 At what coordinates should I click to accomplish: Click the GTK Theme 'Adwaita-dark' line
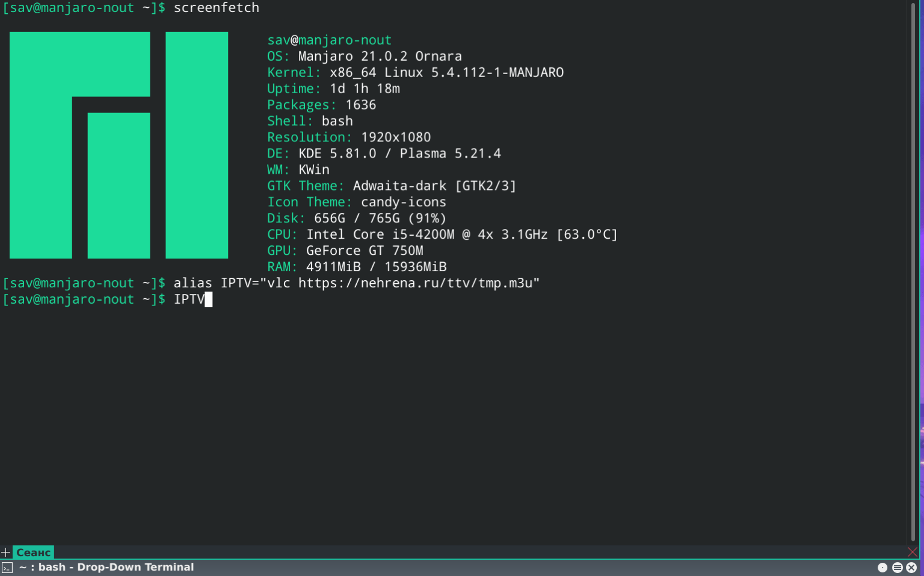pyautogui.click(x=392, y=186)
